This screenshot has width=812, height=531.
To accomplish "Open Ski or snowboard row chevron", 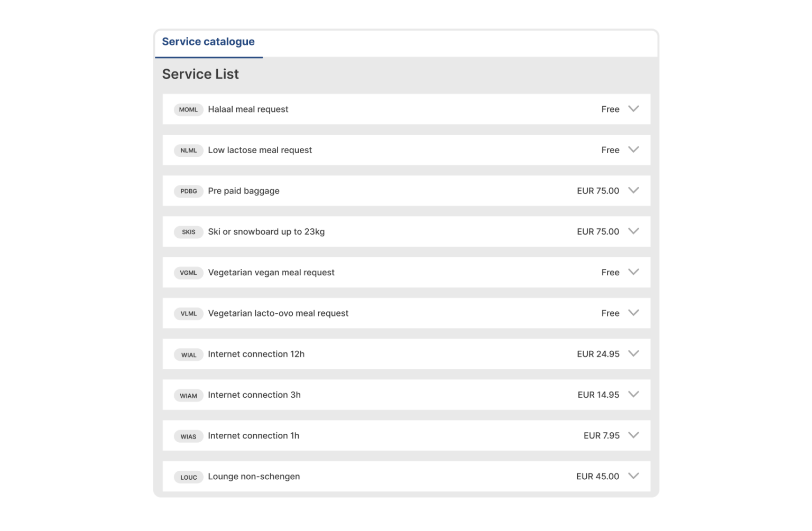I will click(633, 231).
